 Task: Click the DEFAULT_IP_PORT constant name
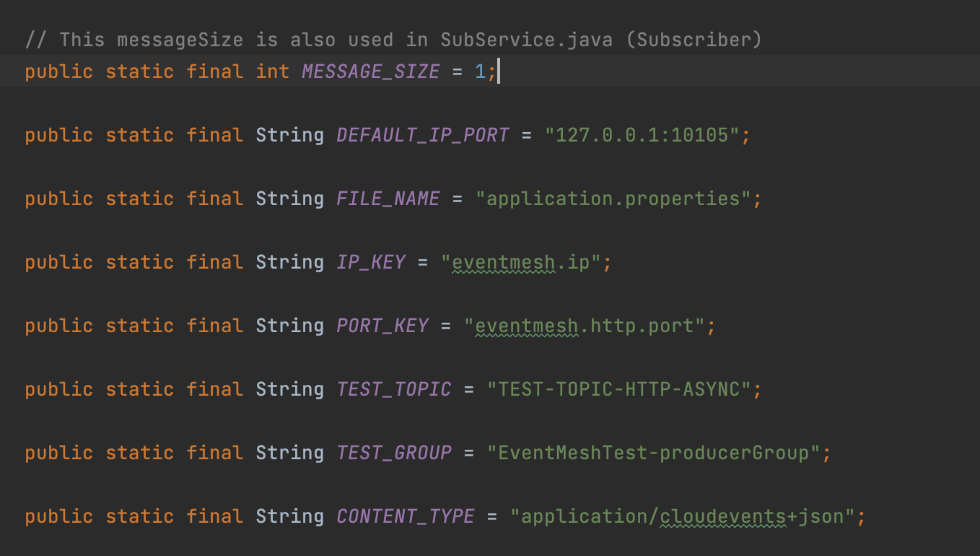coord(423,135)
